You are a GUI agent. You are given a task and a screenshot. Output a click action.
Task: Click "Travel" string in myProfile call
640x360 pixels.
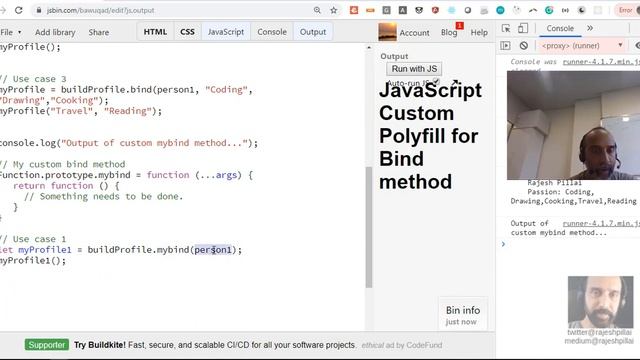coord(72,111)
